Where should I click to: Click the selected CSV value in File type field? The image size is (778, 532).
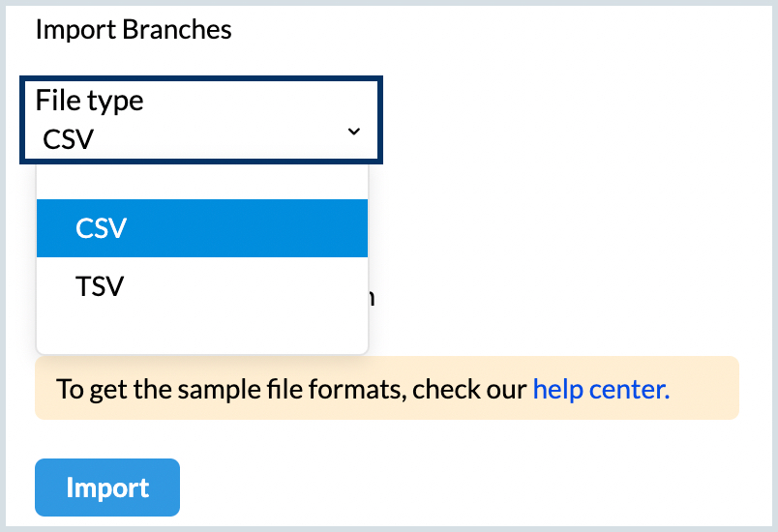[69, 138]
